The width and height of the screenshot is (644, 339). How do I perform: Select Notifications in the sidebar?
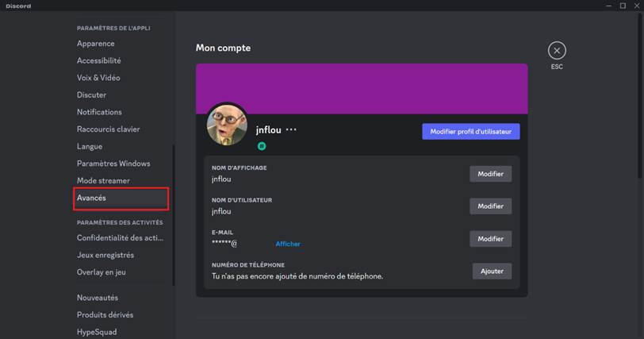coord(99,112)
